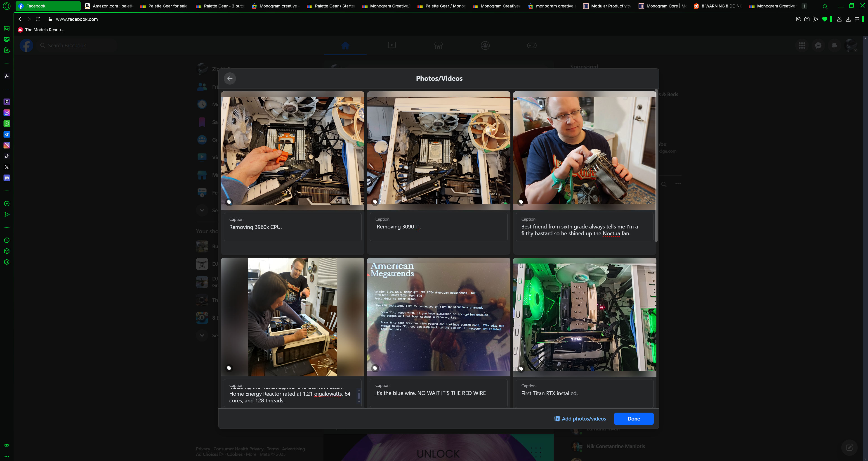Switch to 'Monogram Core' tab

(663, 6)
